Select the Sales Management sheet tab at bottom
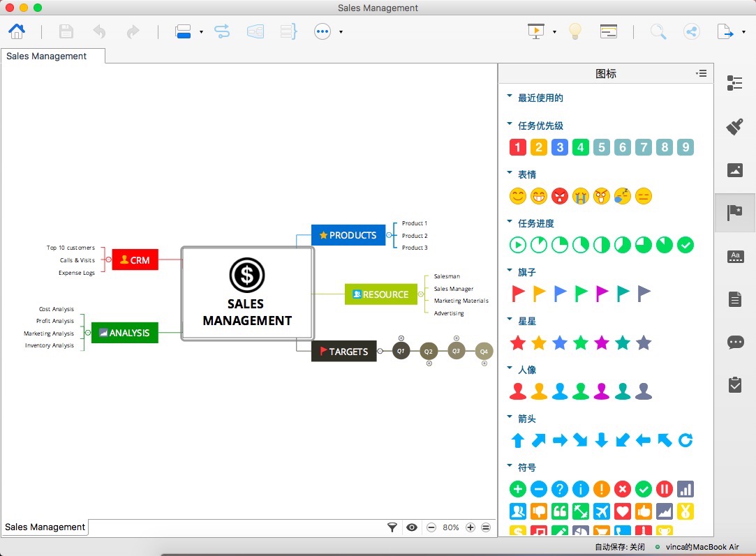Image resolution: width=756 pixels, height=556 pixels. [x=45, y=527]
